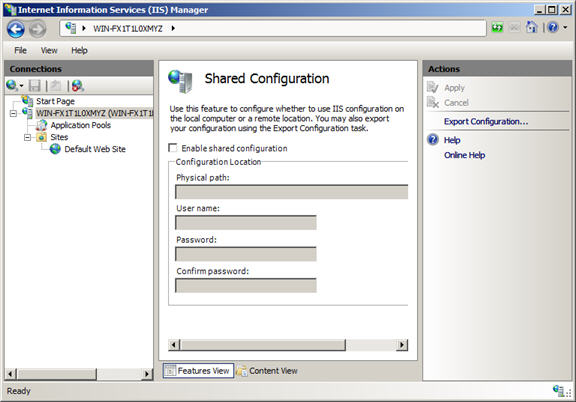Open the File menu
This screenshot has height=402, width=576.
coord(20,50)
